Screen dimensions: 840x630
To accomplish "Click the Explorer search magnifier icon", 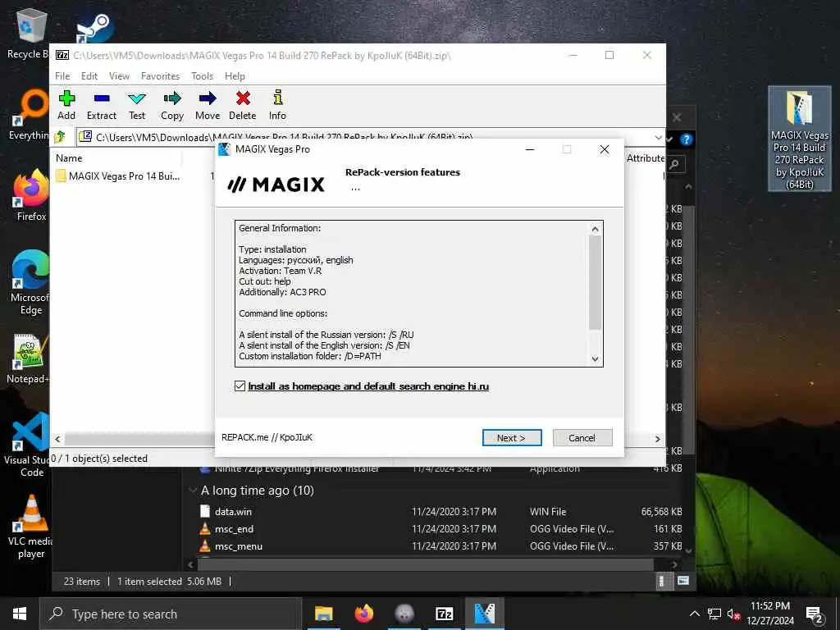I will pos(674,164).
